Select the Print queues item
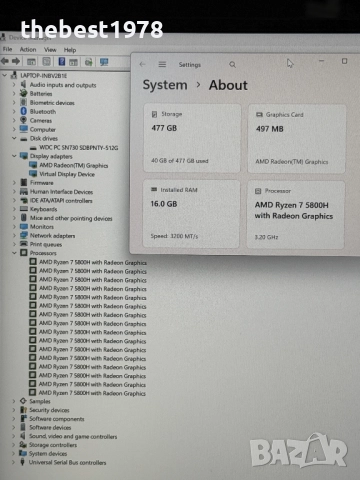The image size is (360, 480). 46,244
